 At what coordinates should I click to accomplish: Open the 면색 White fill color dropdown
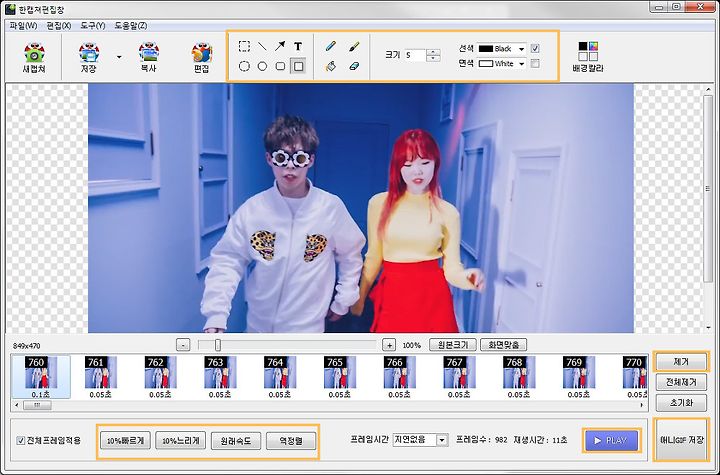[501, 63]
